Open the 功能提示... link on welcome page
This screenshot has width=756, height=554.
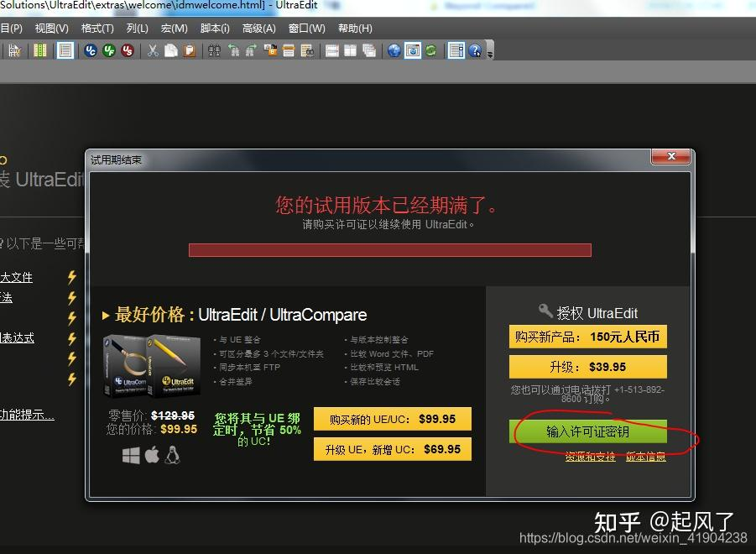click(27, 415)
